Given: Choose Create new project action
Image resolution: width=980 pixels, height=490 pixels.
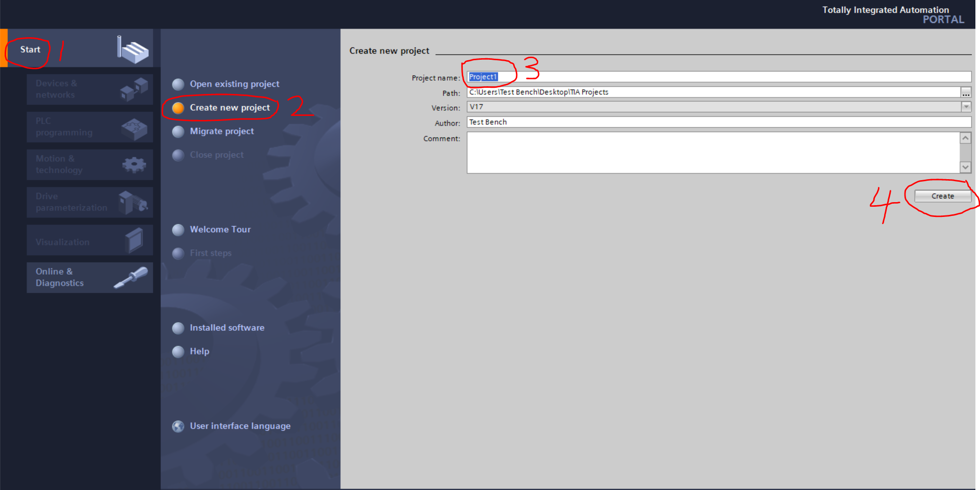Looking at the screenshot, I should click(x=230, y=108).
